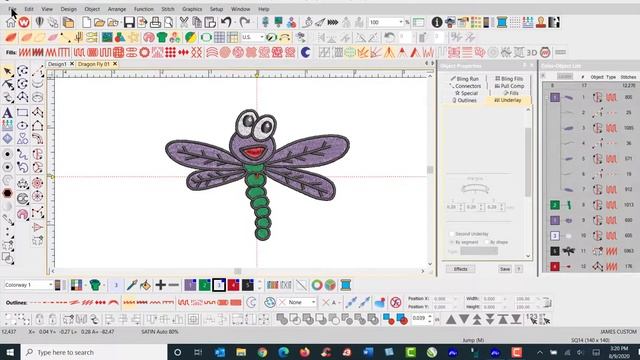Click the Windows Start button

(x=10, y=352)
